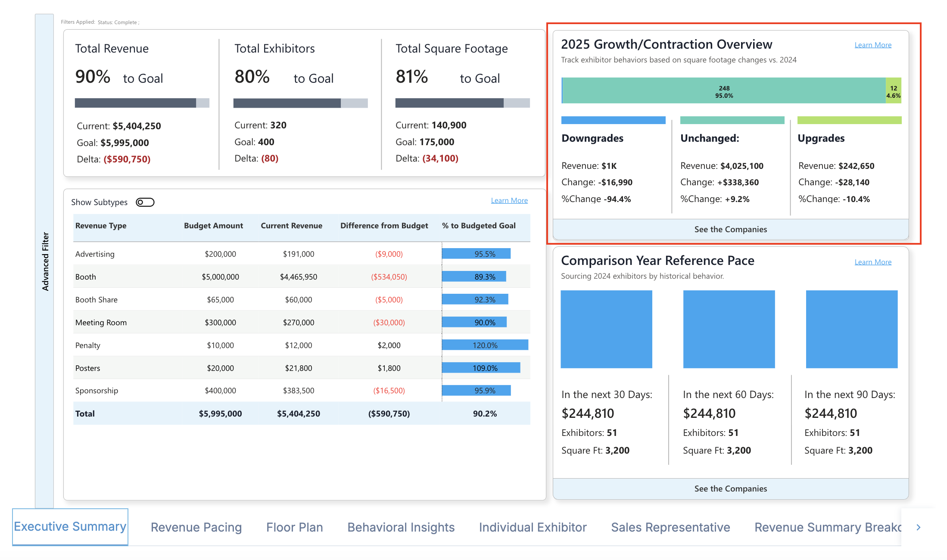The height and width of the screenshot is (560, 947).
Task: Click Learn More above the revenue table
Action: (x=509, y=200)
